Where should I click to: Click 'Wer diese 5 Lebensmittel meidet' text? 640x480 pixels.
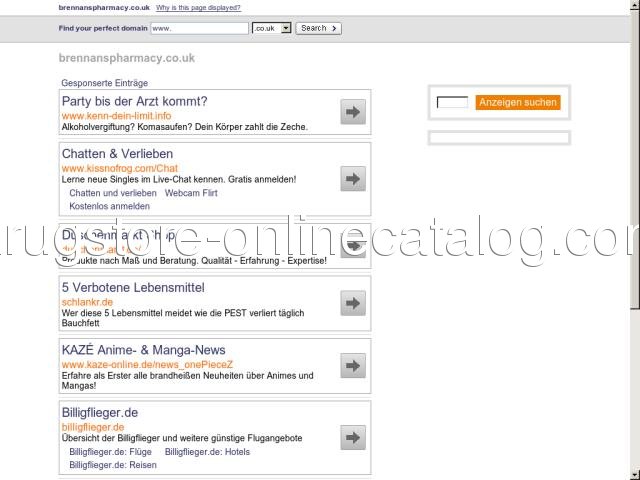pyautogui.click(x=183, y=318)
